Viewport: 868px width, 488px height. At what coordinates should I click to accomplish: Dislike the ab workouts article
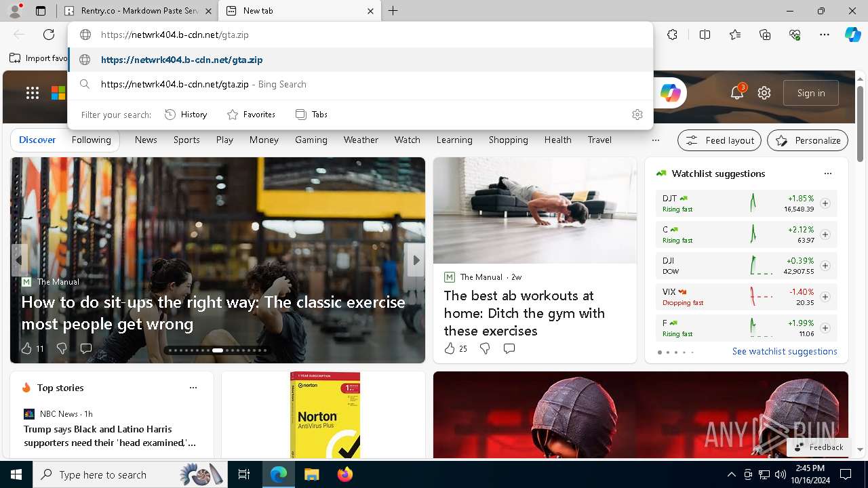485,348
